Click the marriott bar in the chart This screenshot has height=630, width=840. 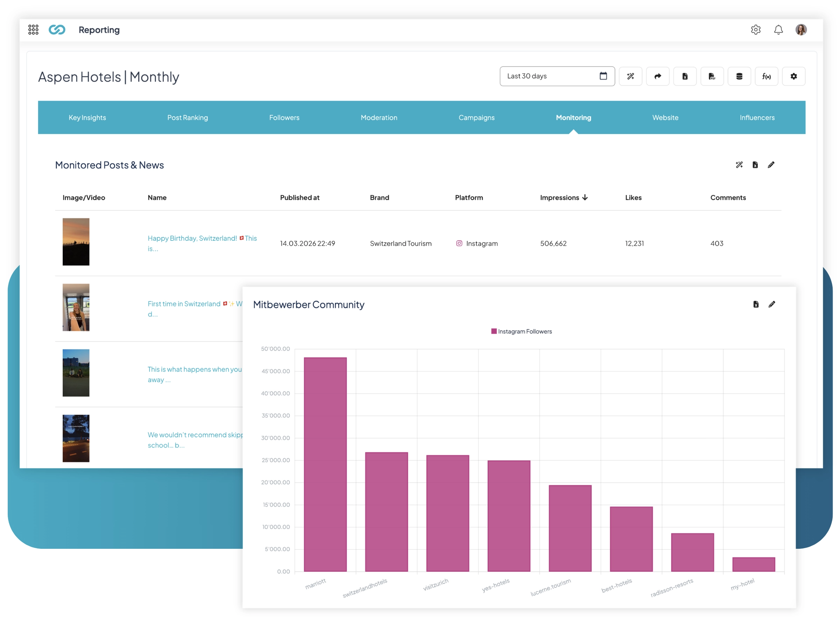tap(325, 464)
